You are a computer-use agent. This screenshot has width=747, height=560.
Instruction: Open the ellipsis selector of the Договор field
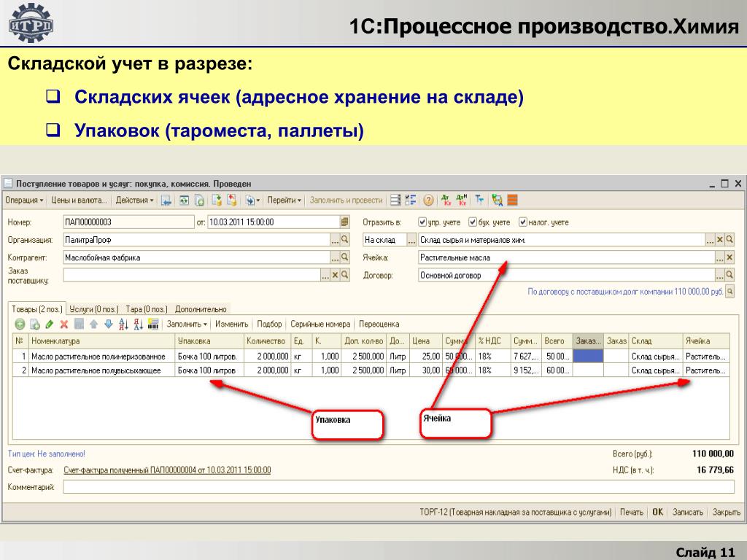point(720,275)
